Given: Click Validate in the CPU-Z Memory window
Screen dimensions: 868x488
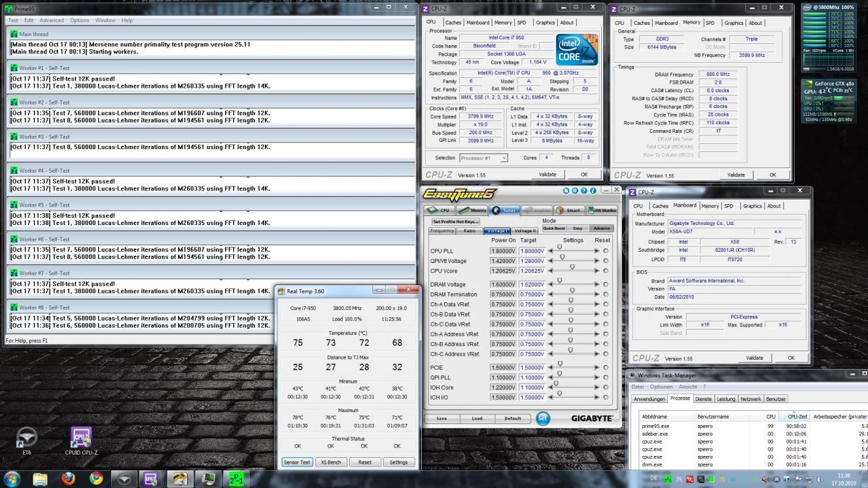Looking at the screenshot, I should click(736, 175).
